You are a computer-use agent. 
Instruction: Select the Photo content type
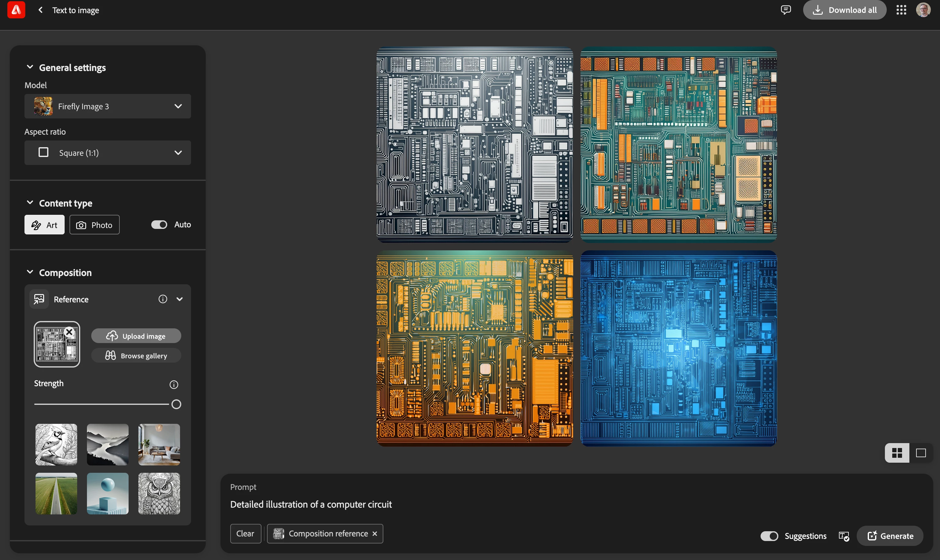pos(94,225)
